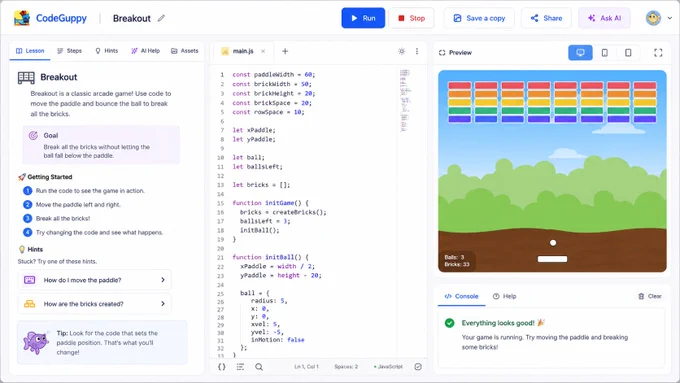The width and height of the screenshot is (680, 383).
Task: Click the rocket Getting Started heading
Action: click(x=45, y=177)
